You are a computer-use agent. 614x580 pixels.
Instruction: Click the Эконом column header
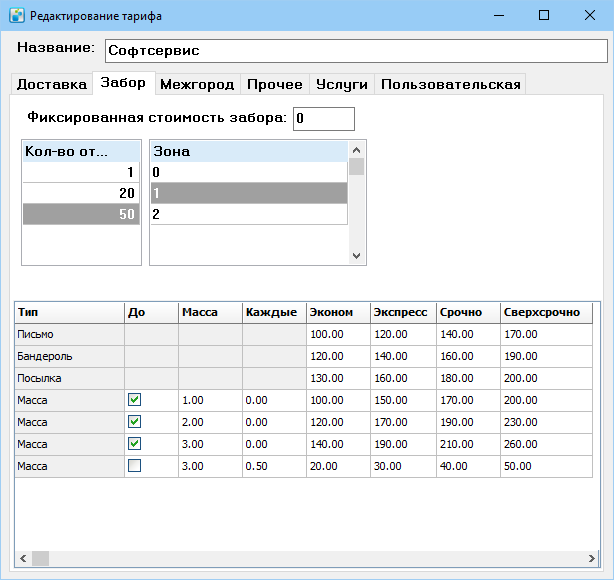[338, 313]
